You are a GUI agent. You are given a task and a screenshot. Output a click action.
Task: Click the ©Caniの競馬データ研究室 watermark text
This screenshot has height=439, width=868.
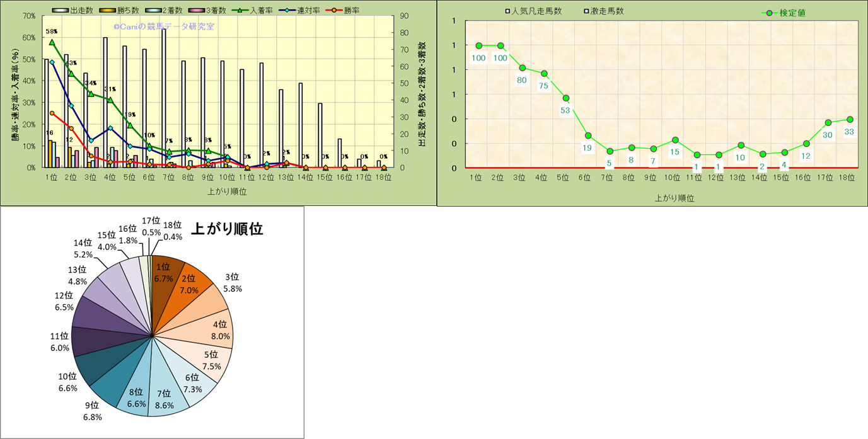tap(163, 26)
